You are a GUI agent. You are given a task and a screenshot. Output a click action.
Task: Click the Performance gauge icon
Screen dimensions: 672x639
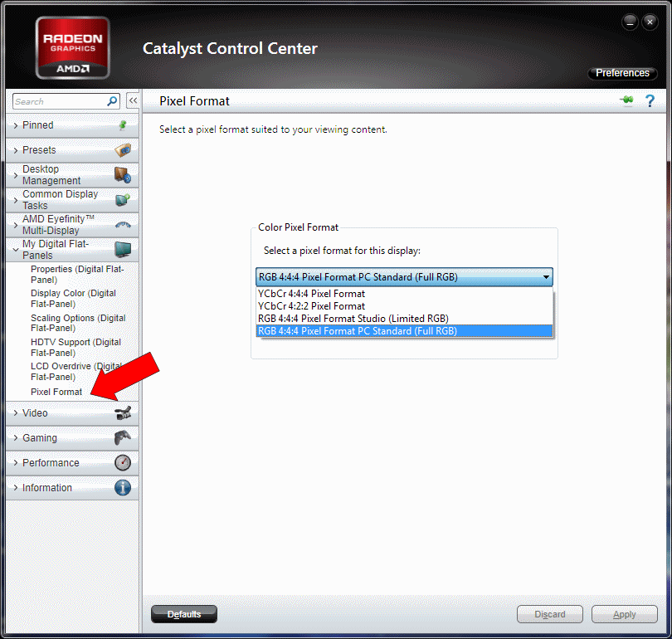123,463
